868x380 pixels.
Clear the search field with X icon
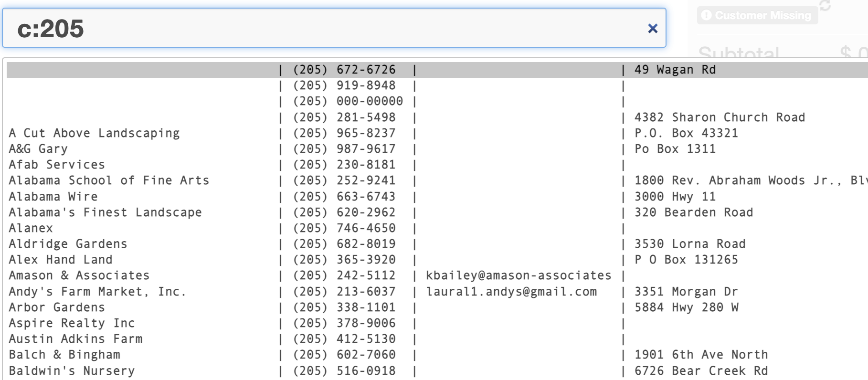coord(652,29)
